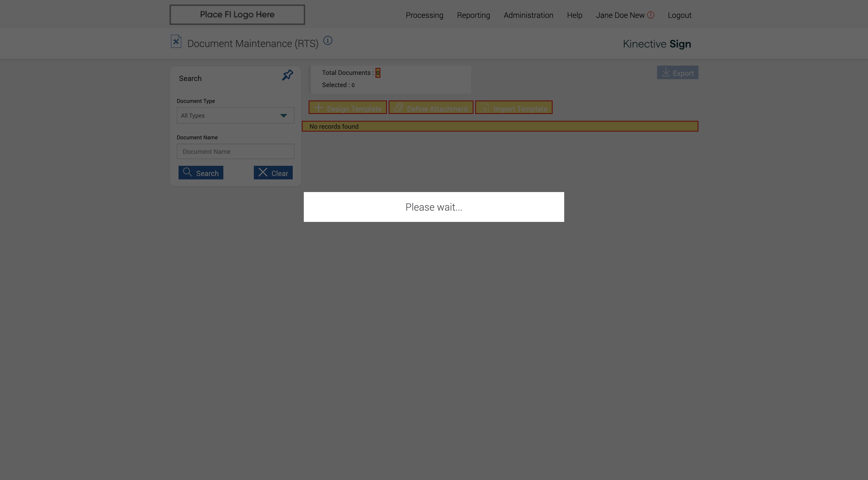Click the All Types dropdown arrow
This screenshot has height=480, width=868.
click(x=283, y=116)
